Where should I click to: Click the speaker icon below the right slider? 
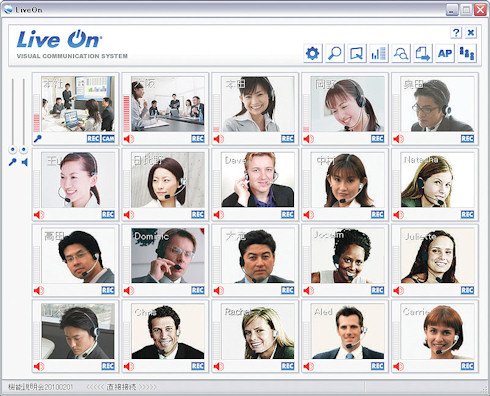click(x=24, y=162)
